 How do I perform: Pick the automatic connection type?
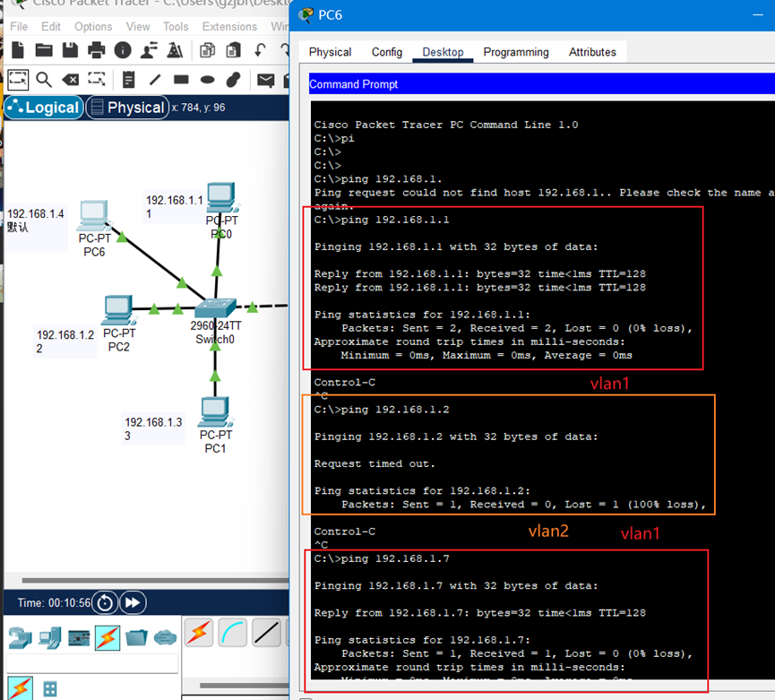(199, 632)
